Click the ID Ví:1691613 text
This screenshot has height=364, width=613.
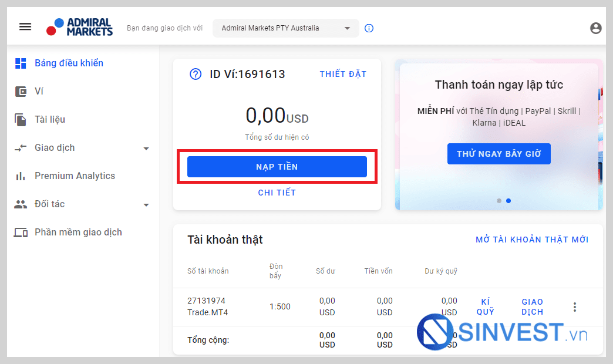coord(247,74)
